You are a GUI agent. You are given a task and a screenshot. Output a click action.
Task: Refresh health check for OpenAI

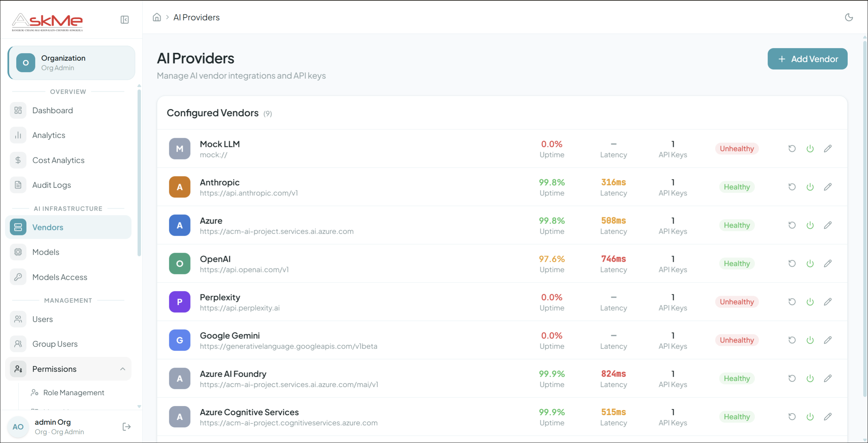[x=792, y=264]
